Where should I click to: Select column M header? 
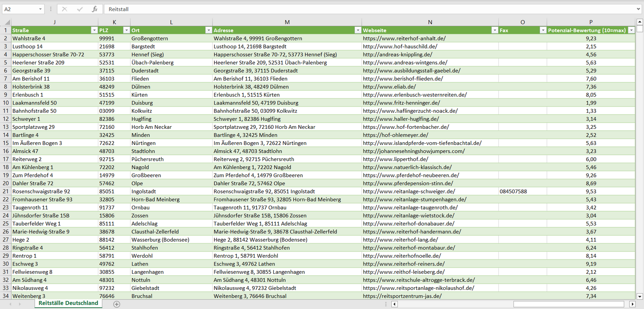tap(287, 22)
